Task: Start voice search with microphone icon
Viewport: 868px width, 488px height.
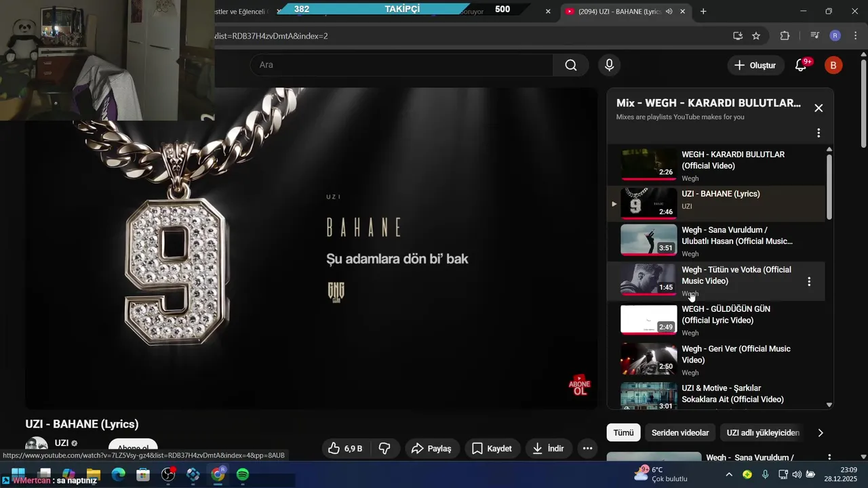Action: point(609,65)
